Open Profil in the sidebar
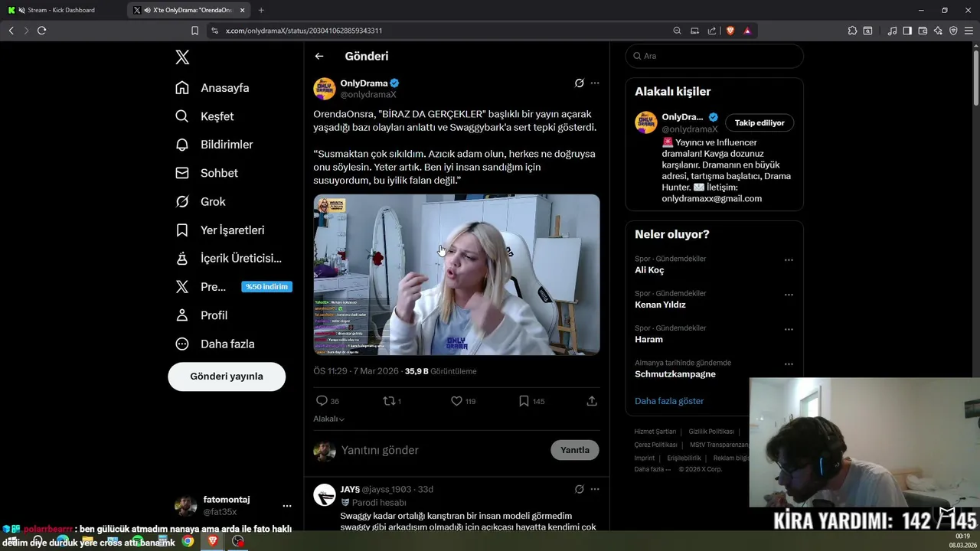This screenshot has width=980, height=551. 201,315
